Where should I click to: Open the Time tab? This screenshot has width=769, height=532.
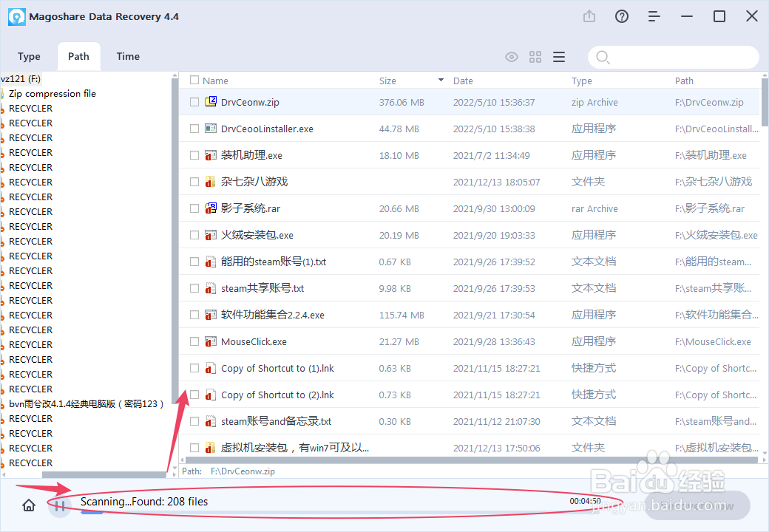click(128, 56)
